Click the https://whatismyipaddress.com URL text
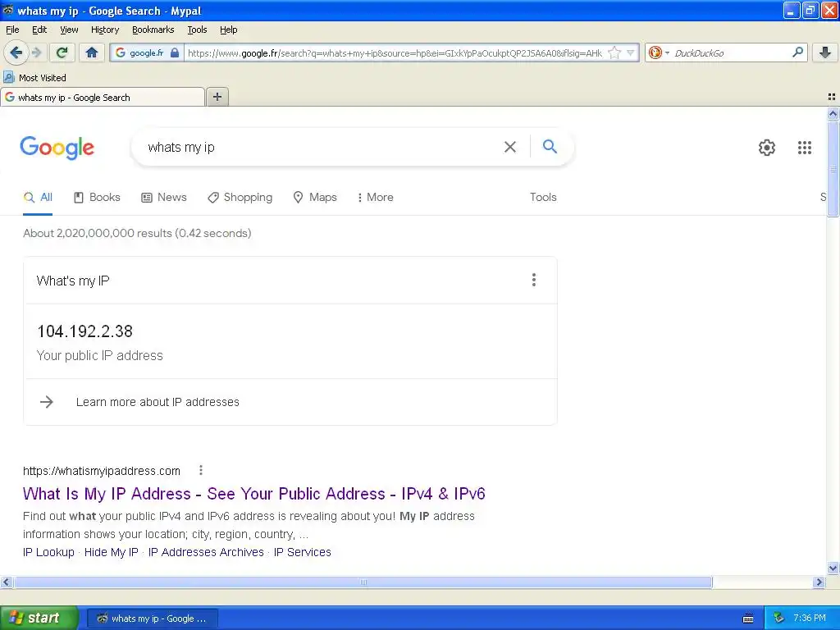 point(101,471)
